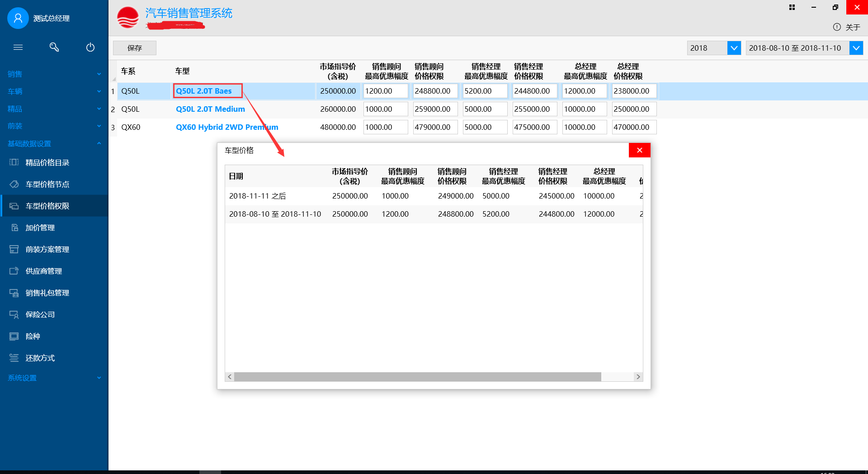This screenshot has width=868, height=474.
Task: Click the user avatar icon
Action: click(x=18, y=18)
